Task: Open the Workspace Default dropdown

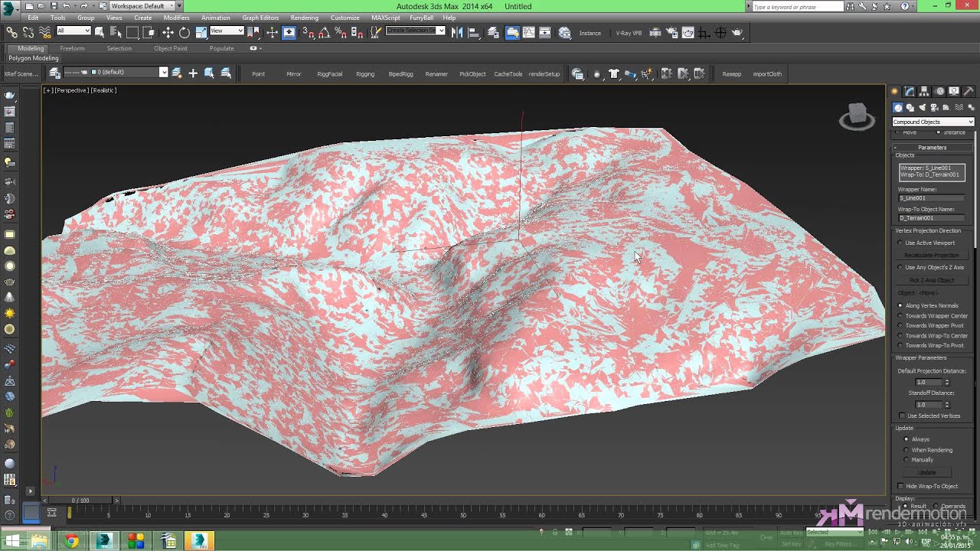Action: pyautogui.click(x=144, y=6)
